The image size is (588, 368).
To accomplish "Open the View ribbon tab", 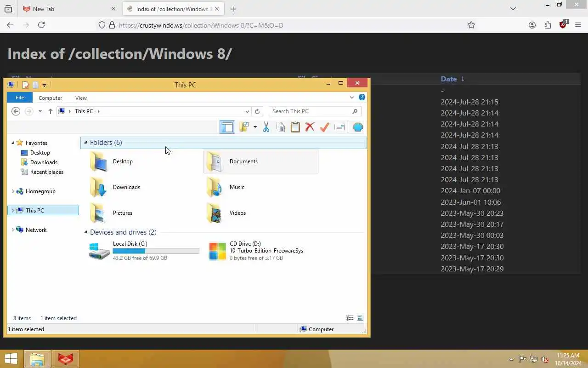I will pyautogui.click(x=81, y=98).
